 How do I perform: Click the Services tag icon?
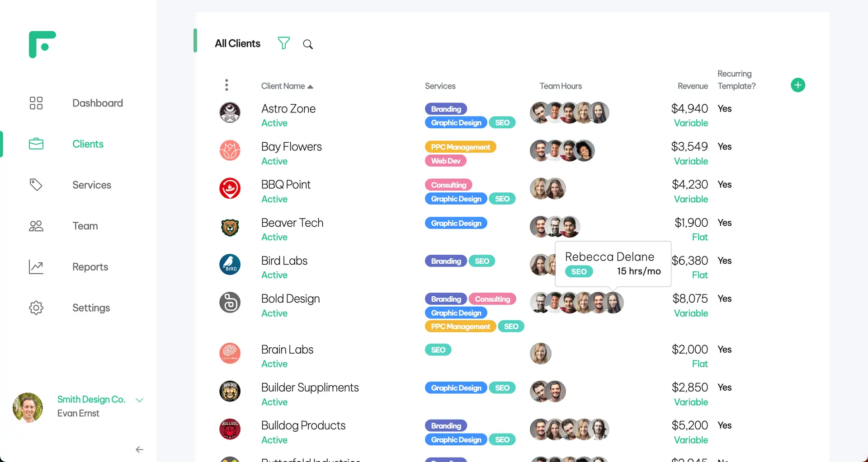point(36,185)
